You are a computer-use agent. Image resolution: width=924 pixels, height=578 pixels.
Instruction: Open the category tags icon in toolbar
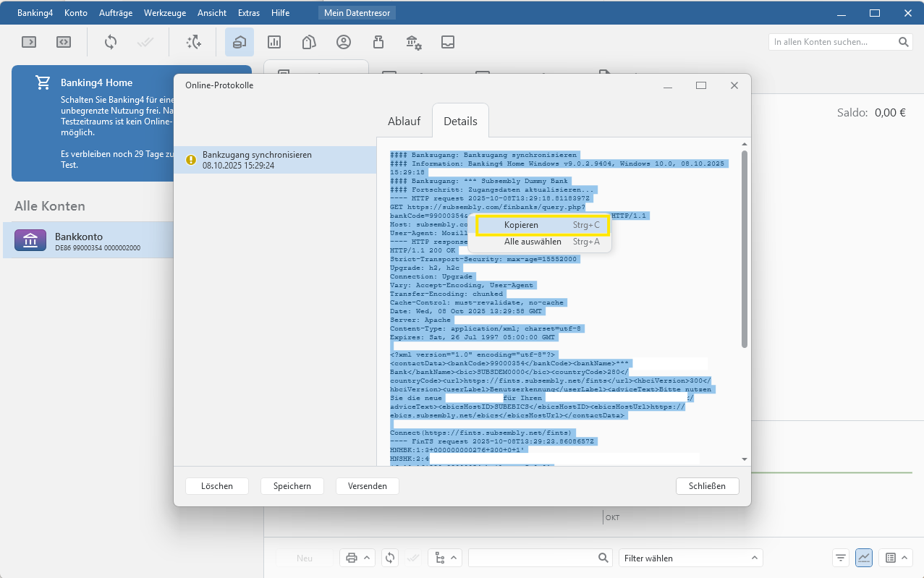(x=309, y=42)
